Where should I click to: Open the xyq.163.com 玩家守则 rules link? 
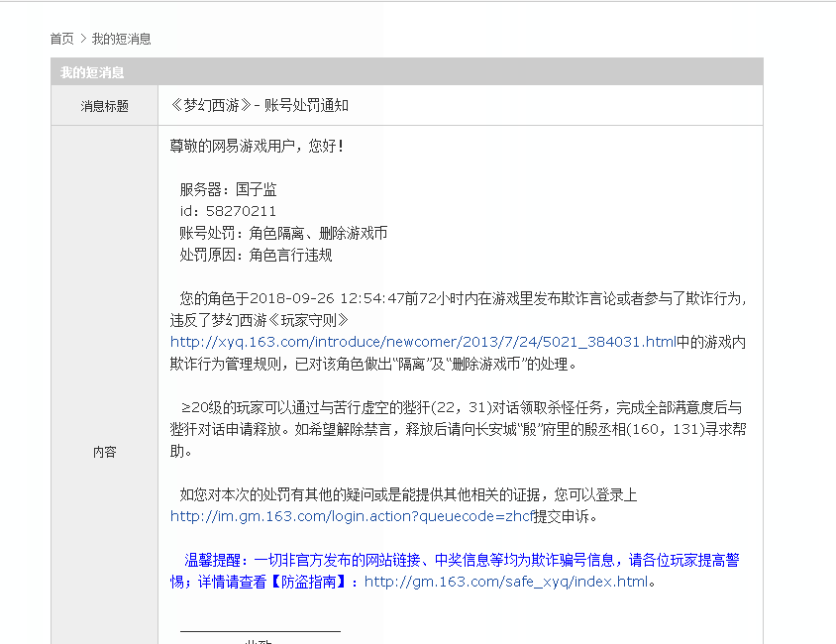click(x=423, y=342)
